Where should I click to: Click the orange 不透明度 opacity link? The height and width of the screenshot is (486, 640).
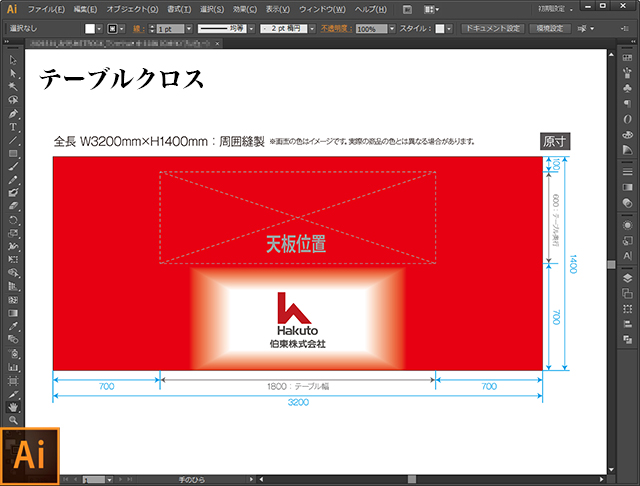[x=336, y=29]
